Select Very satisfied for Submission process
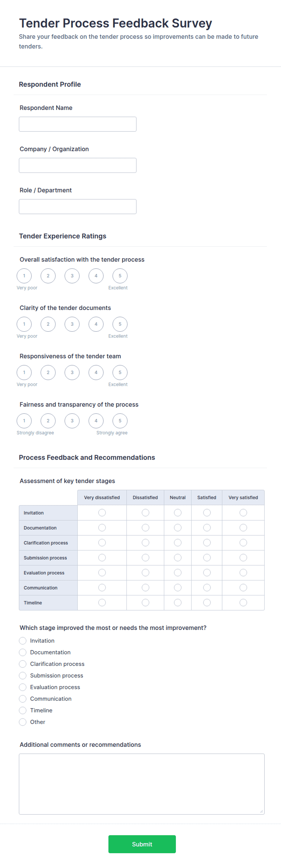 pos(243,557)
